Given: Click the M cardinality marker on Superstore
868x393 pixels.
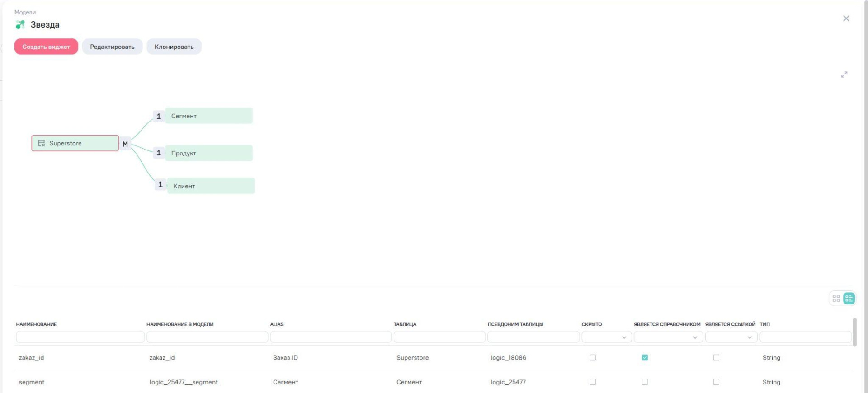Looking at the screenshot, I should pos(125,144).
